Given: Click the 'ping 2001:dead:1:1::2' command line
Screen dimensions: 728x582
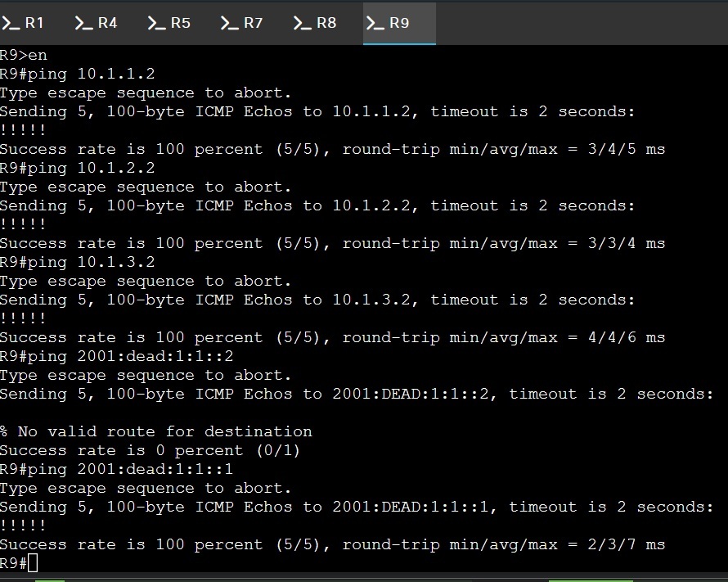Looking at the screenshot, I should (116, 356).
